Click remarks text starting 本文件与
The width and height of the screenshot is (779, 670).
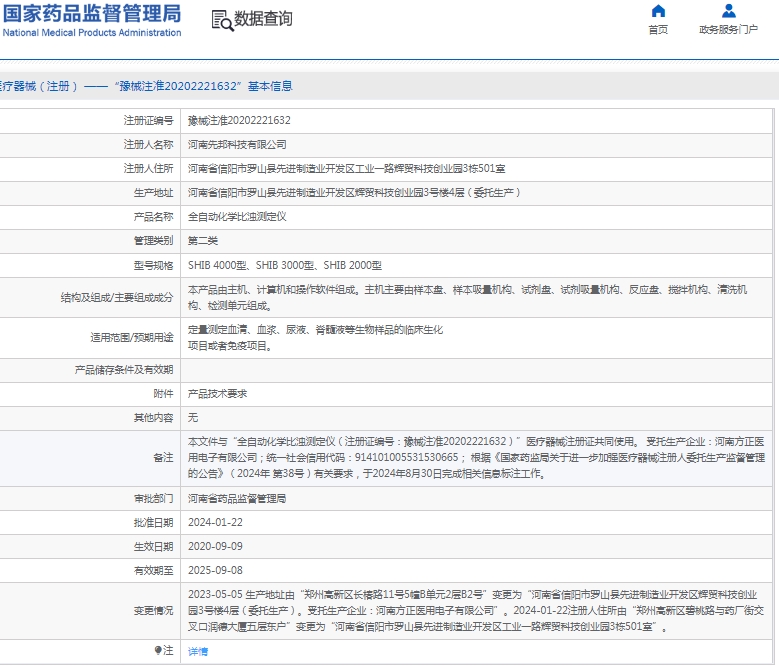pyautogui.click(x=476, y=457)
